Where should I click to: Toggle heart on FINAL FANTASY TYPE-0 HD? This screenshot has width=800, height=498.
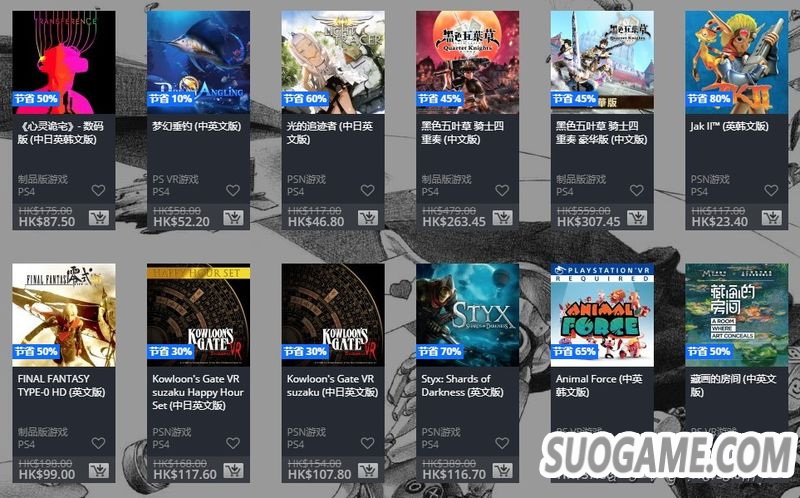tap(98, 443)
